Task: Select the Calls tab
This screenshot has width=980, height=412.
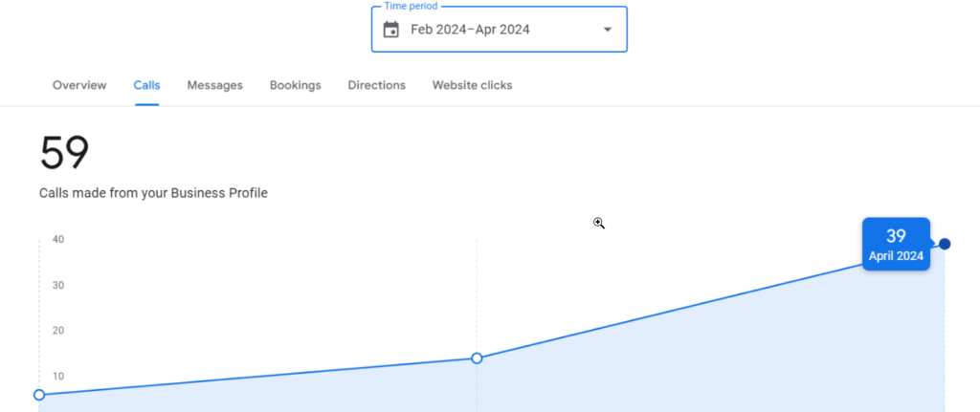Action: [x=146, y=85]
